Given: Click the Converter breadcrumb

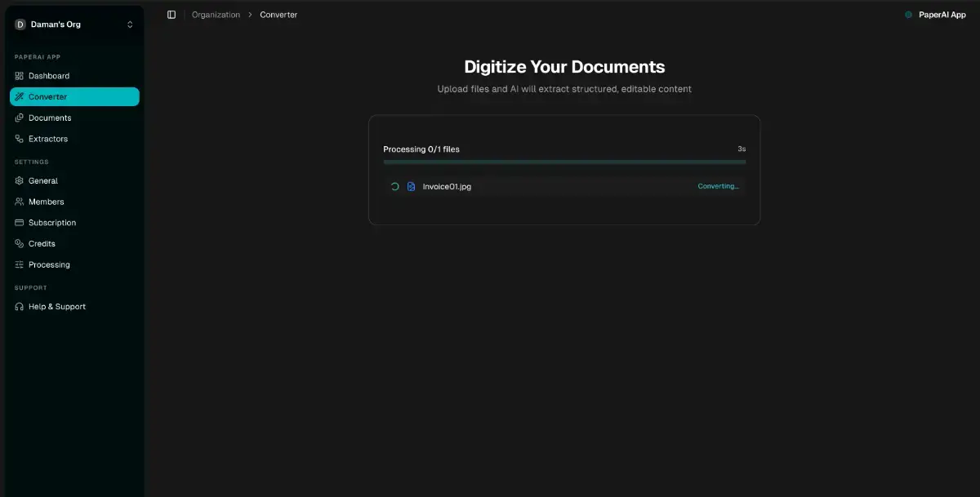Looking at the screenshot, I should (x=278, y=15).
